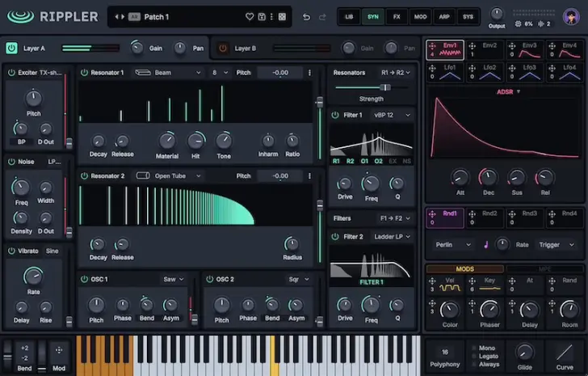Viewport: 588px width, 376px height.
Task: Click the Lfo1 modulation drag handle
Action: coord(432,68)
